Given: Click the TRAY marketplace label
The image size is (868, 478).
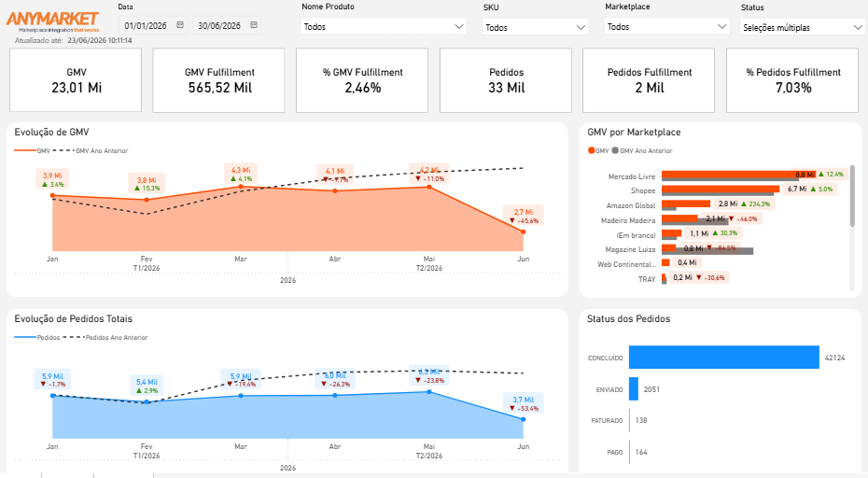Looking at the screenshot, I should click(x=647, y=279).
